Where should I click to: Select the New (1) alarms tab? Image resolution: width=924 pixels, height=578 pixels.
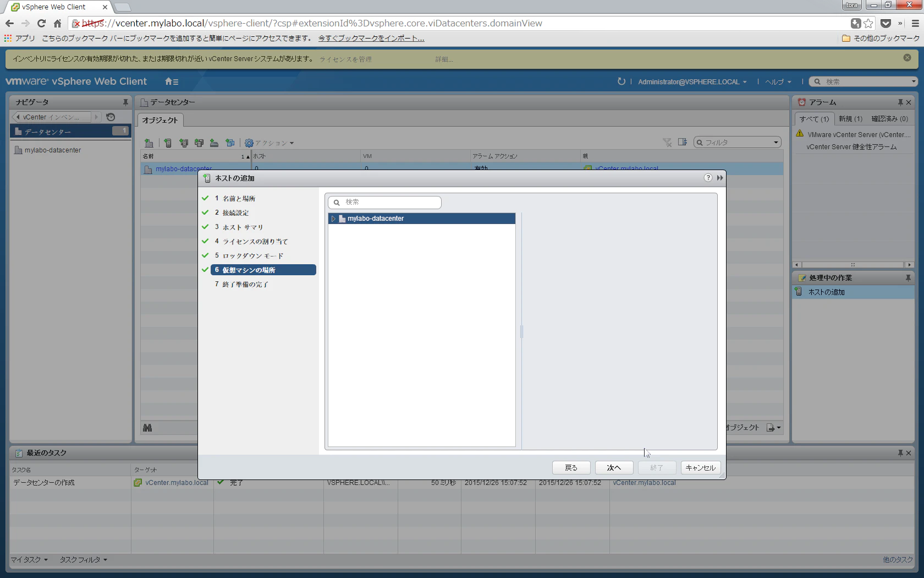(850, 119)
